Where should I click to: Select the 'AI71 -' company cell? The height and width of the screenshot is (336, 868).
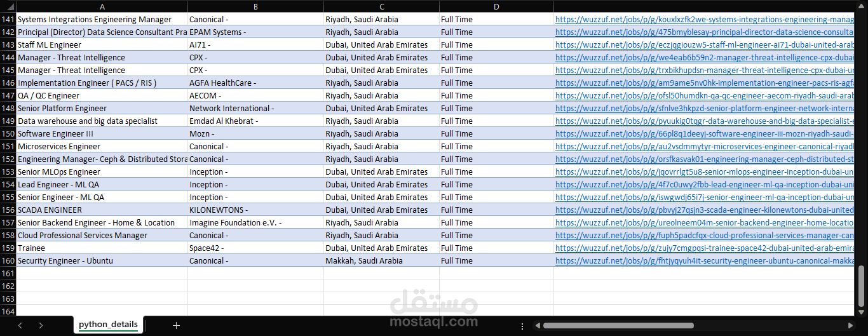point(255,44)
